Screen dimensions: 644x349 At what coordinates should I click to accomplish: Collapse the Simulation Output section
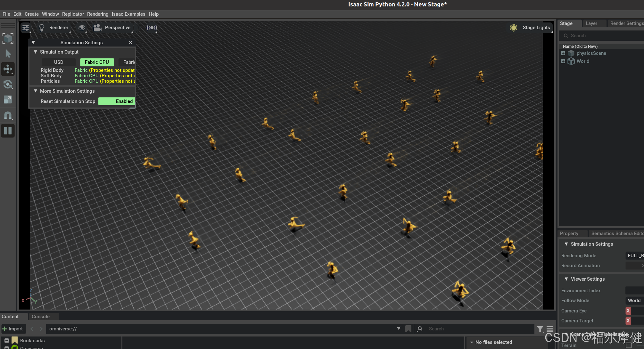(36, 52)
